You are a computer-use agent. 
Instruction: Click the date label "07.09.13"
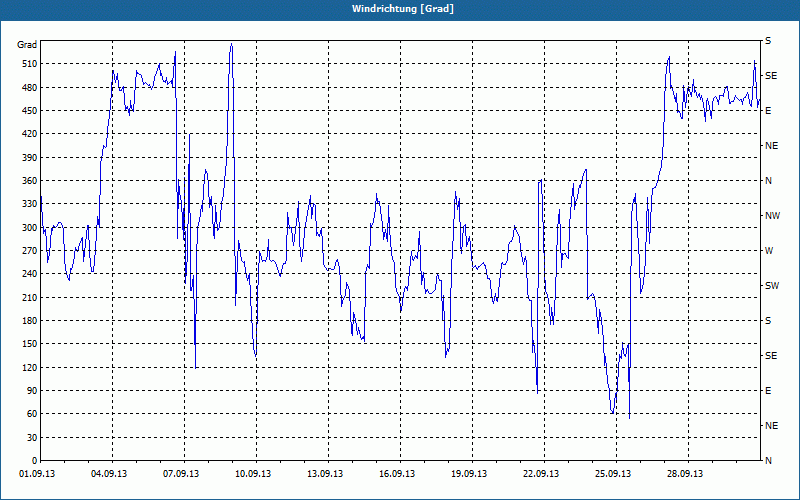181,473
